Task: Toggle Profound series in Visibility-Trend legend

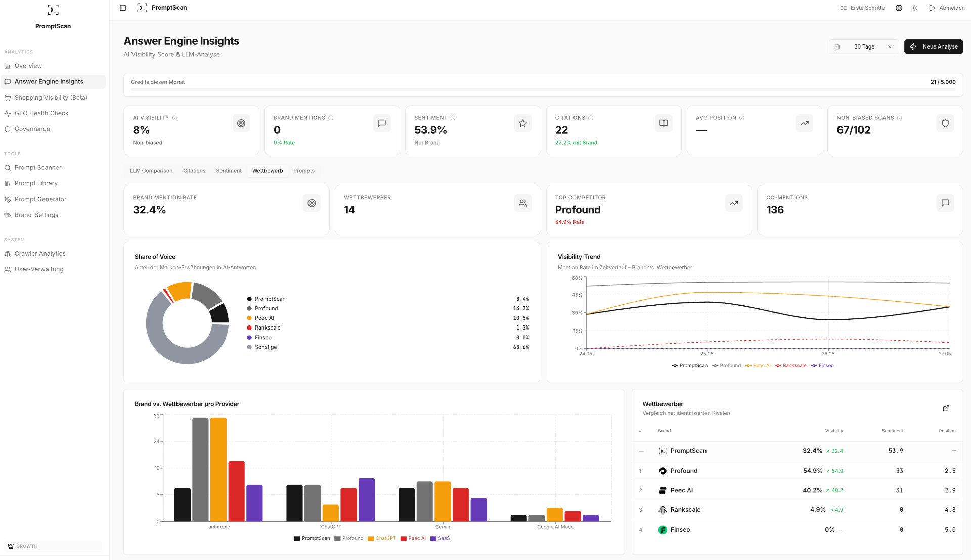Action: point(726,366)
